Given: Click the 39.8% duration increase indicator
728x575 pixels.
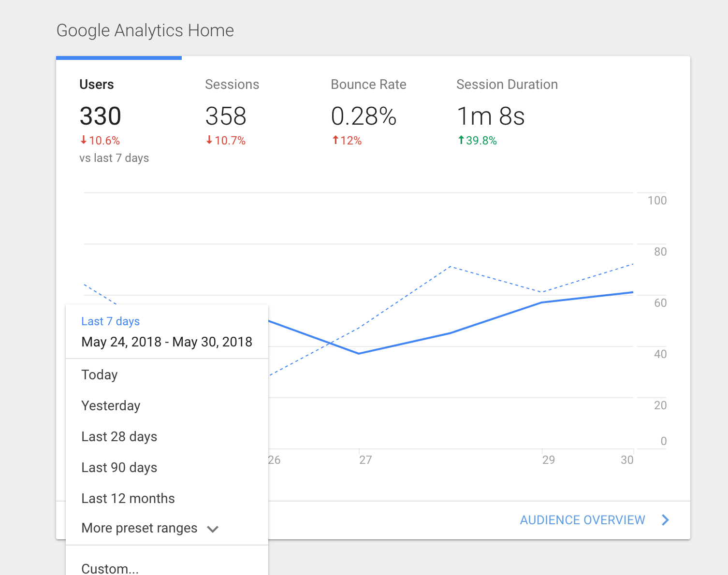Looking at the screenshot, I should point(477,141).
